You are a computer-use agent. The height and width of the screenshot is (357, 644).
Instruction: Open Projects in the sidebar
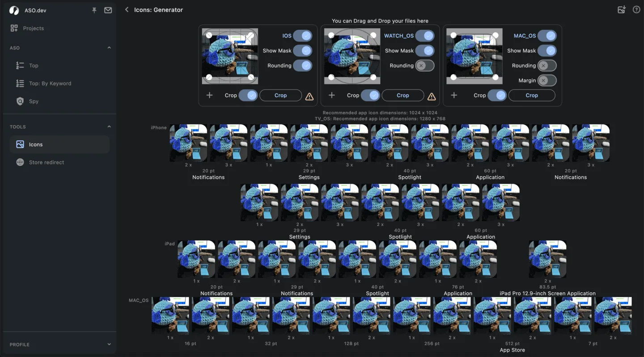click(33, 28)
